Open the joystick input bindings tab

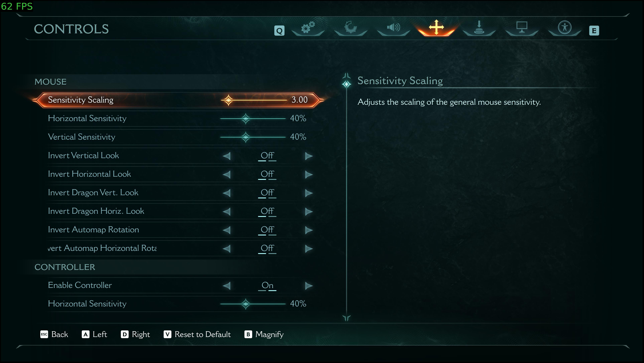click(479, 28)
